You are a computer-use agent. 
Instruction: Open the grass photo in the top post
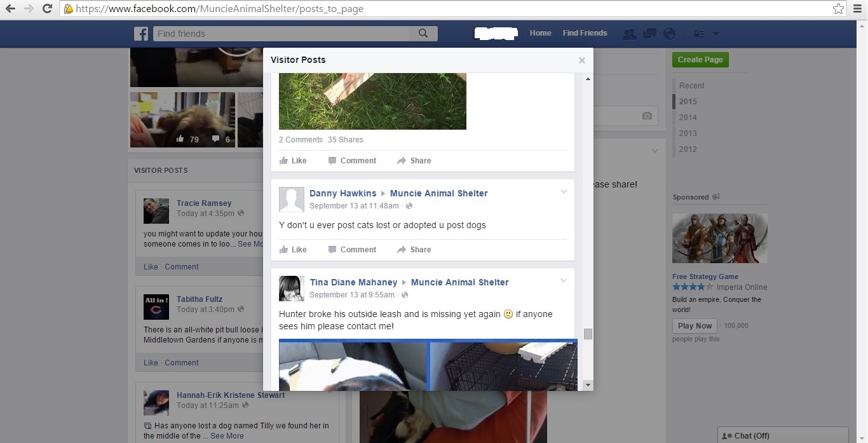[x=372, y=101]
